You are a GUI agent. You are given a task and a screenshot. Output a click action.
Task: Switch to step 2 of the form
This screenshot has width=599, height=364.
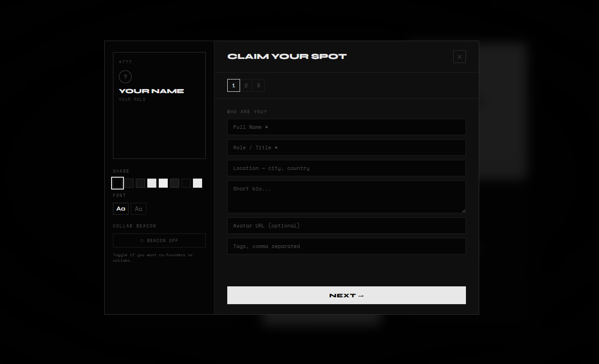pos(246,85)
